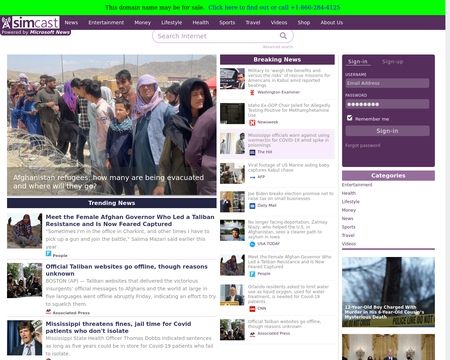Image resolution: width=450 pixels, height=360 pixels.
Task: Select Videos in Categories list
Action: 349,244
